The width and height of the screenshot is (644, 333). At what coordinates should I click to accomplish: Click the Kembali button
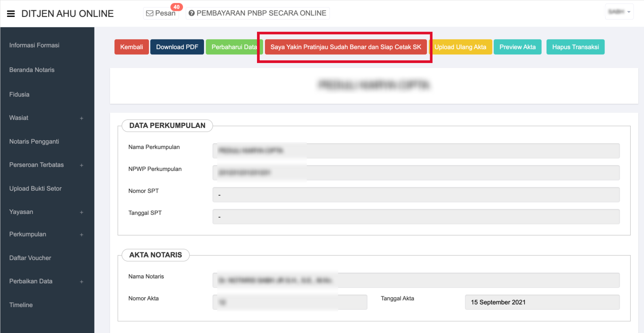click(x=131, y=47)
